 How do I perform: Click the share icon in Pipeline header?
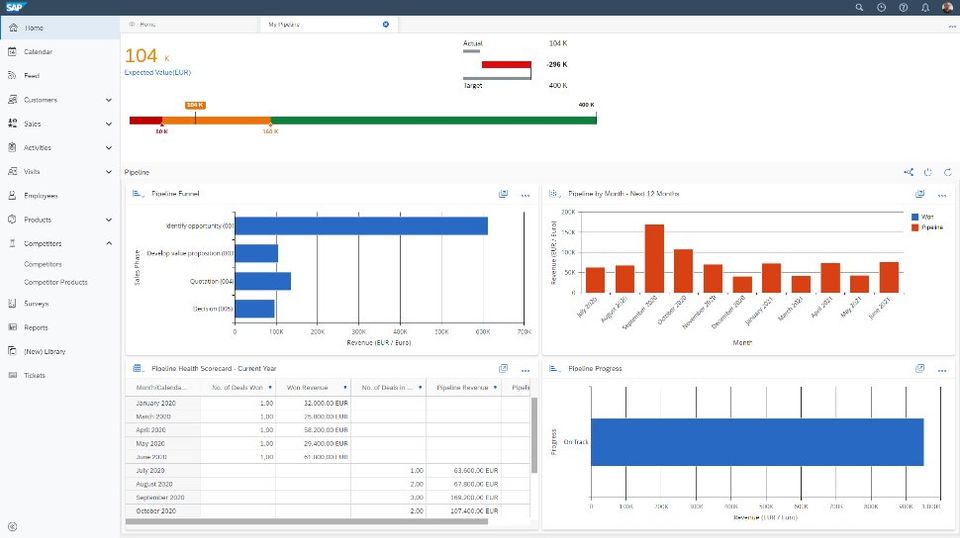tap(909, 172)
